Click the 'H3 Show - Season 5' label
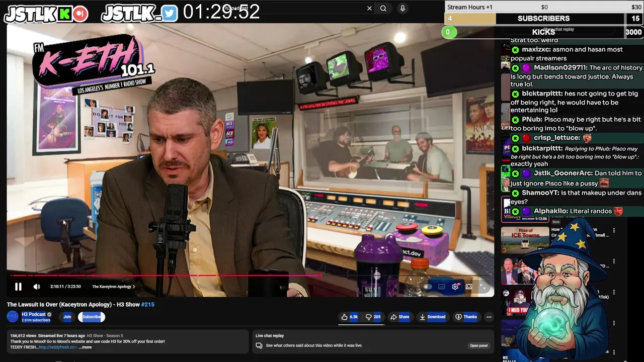644x362 pixels. coord(105,335)
